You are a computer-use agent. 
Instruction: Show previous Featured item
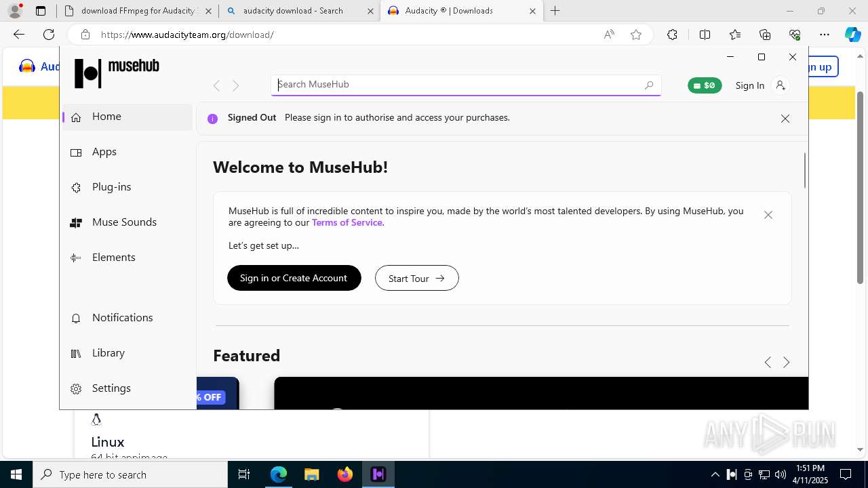pyautogui.click(x=768, y=363)
